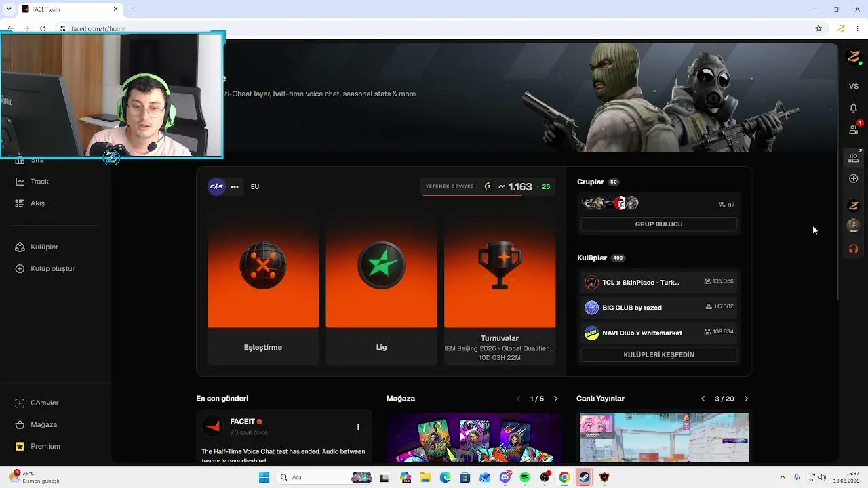Image resolution: width=868 pixels, height=488 pixels.
Task: Click the group avatars in Gruplar
Action: point(610,203)
